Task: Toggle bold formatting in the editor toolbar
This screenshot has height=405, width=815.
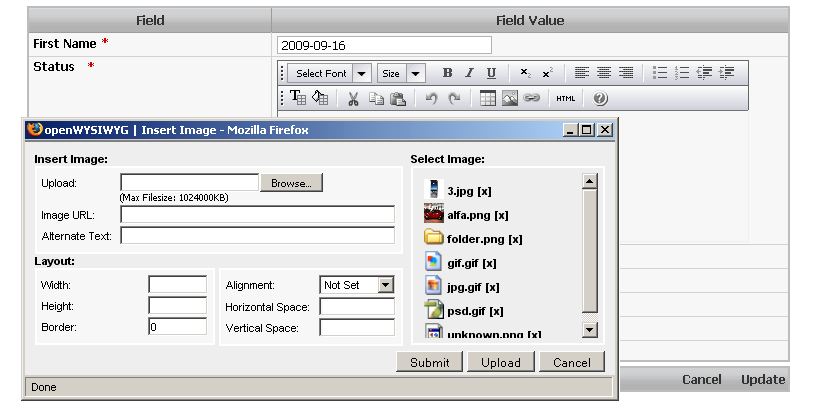Action: point(447,73)
